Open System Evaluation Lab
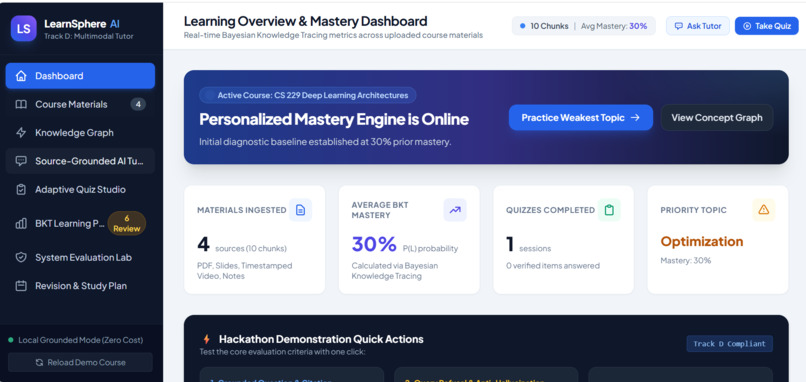The width and height of the screenshot is (806, 382). click(80, 258)
